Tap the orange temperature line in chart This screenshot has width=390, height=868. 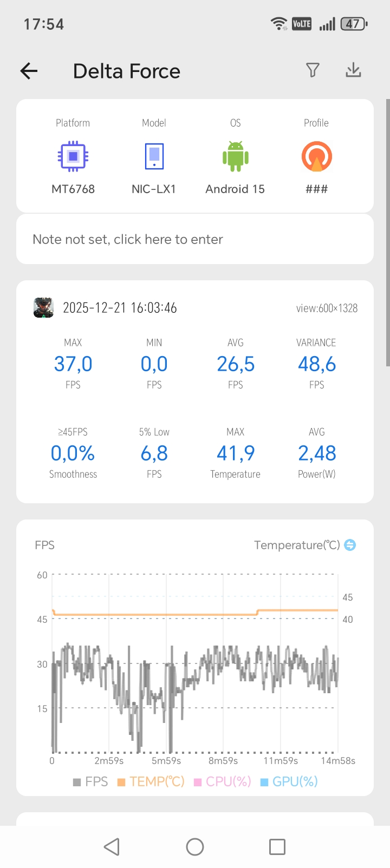(x=162, y=615)
